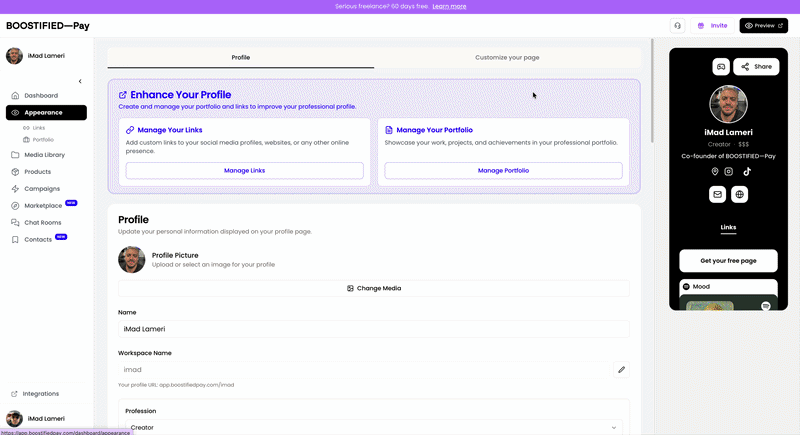
Task: Open the Links sub-item under Appearance
Action: 34,128
